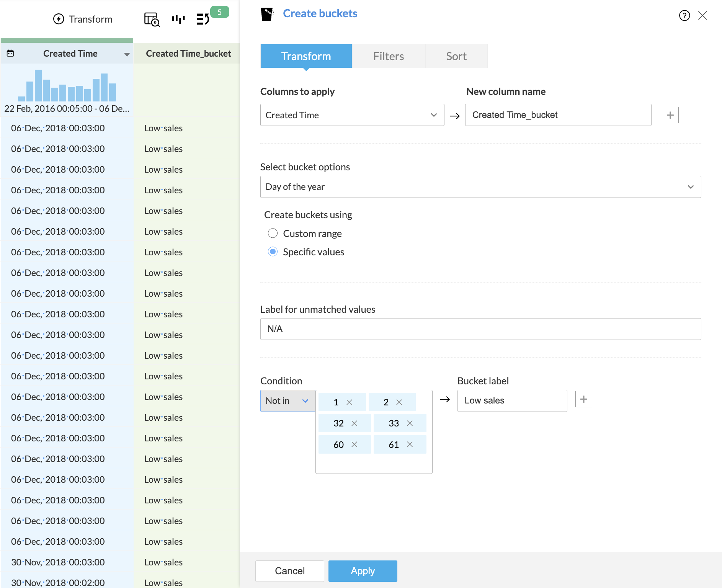Screen dimensions: 722x588
Task: Expand the Columns to apply dropdown
Action: tap(352, 115)
